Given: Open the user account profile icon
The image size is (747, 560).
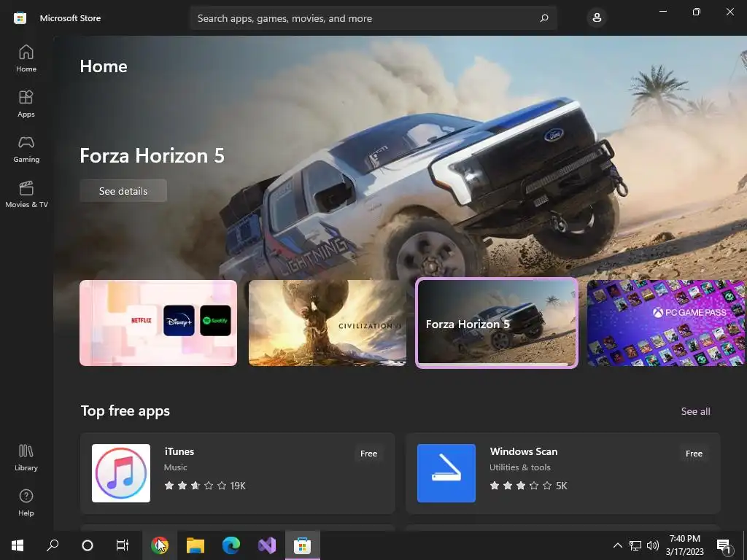Looking at the screenshot, I should 597,18.
